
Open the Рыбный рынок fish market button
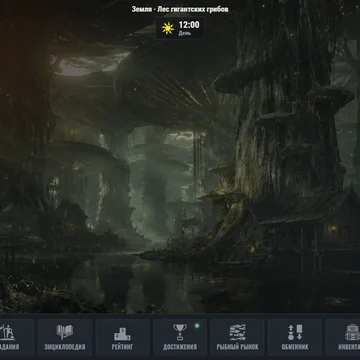(237, 337)
